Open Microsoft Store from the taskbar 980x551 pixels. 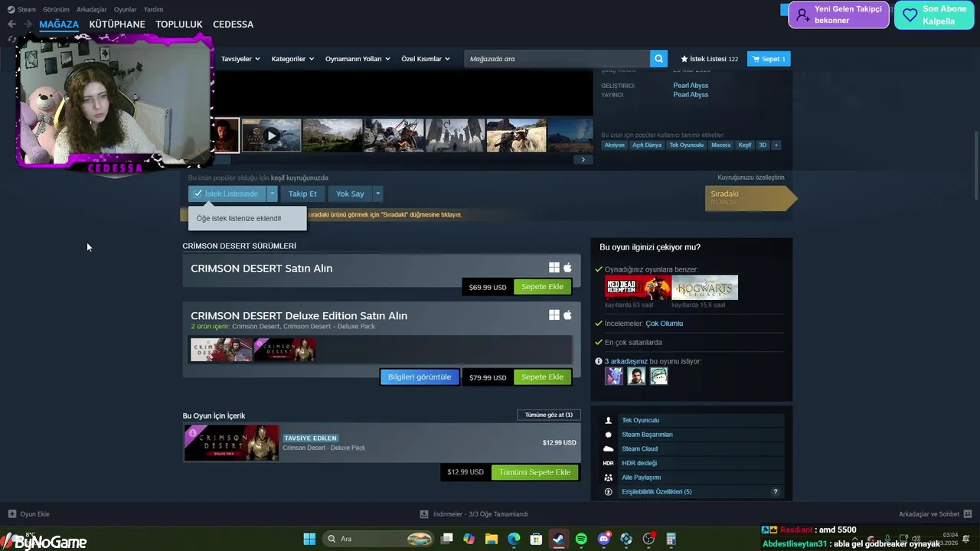tap(536, 539)
